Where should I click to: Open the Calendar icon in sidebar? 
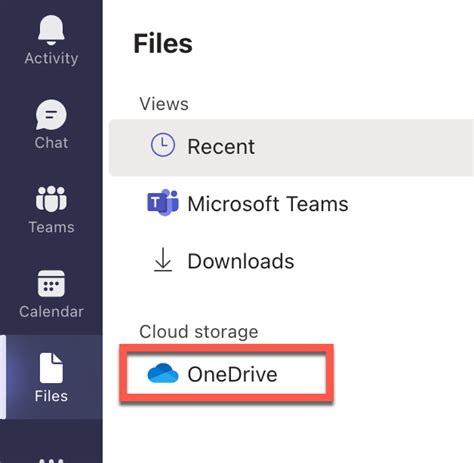(x=51, y=283)
